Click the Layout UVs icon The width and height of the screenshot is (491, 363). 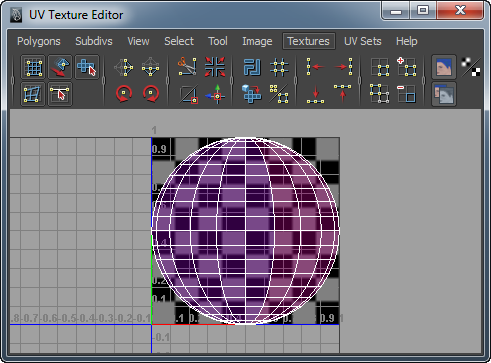(252, 67)
